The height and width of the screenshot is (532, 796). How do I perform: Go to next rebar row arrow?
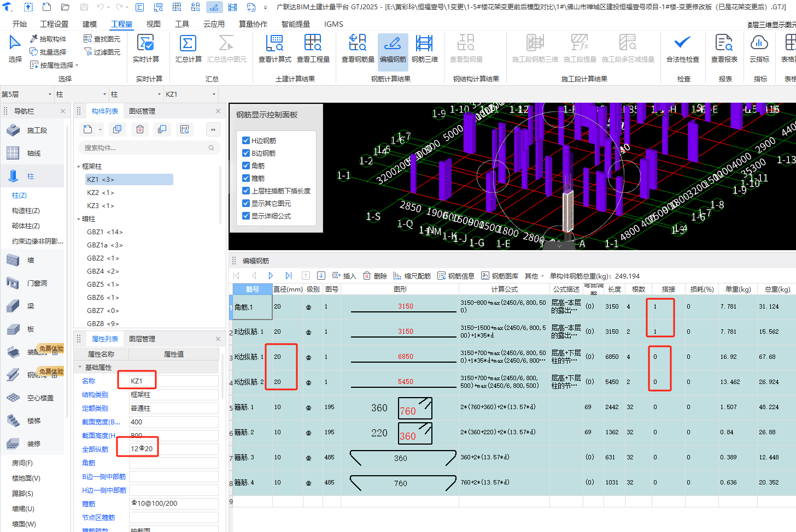coord(271,276)
